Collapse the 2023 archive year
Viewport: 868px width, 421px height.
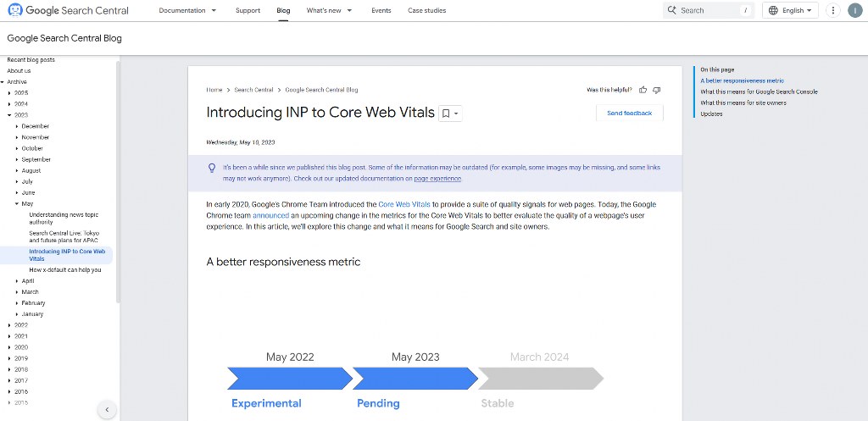coord(10,115)
